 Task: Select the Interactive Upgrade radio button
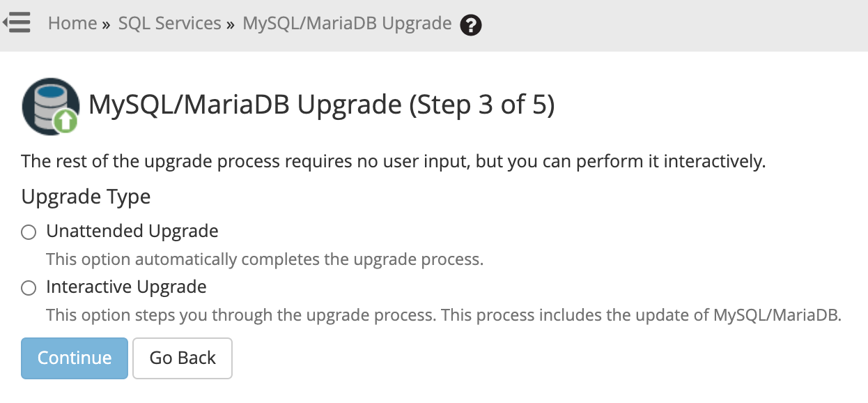[x=29, y=288]
